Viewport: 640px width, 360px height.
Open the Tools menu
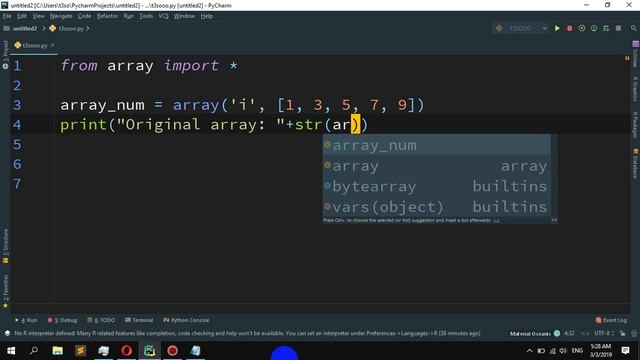click(146, 16)
